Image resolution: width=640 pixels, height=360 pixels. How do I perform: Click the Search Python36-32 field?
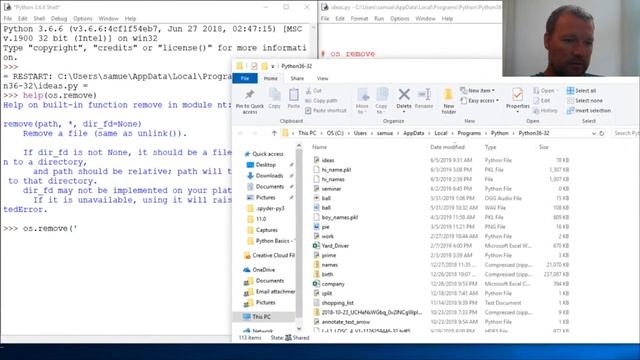(625, 133)
